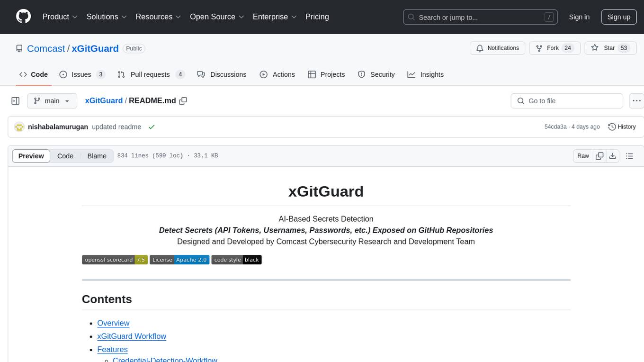This screenshot has width=644, height=362.
Task: Show the commit status check mark
Action: pos(152,127)
